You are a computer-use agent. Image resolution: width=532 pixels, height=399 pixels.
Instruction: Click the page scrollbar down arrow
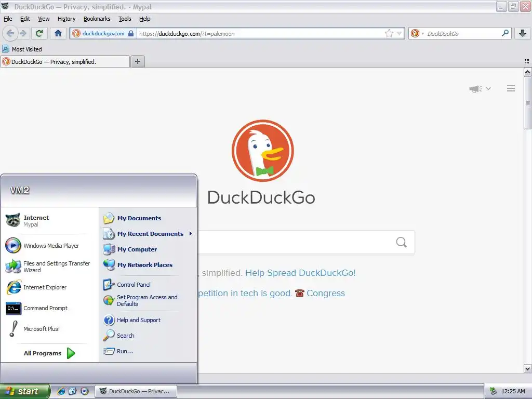pos(527,368)
